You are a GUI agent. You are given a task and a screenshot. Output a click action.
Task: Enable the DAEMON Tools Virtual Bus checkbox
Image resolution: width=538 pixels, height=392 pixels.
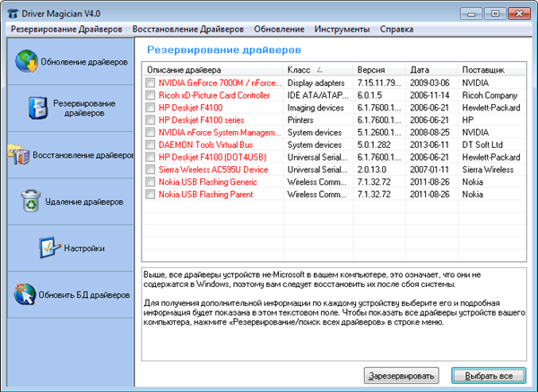[x=150, y=144]
